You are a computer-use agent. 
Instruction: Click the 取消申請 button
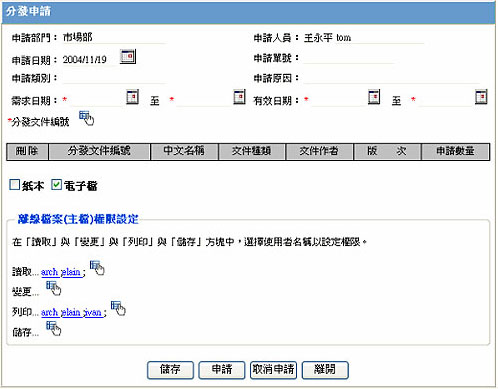[x=273, y=370]
